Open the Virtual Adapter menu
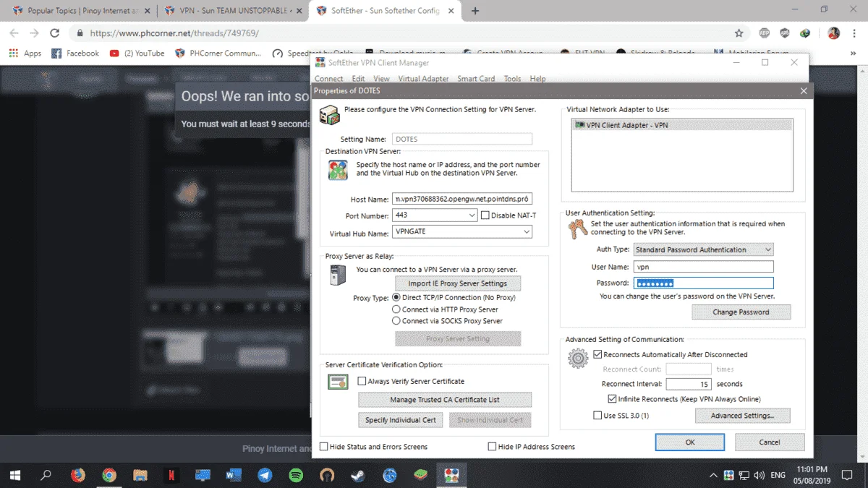This screenshot has width=868, height=488. click(x=423, y=79)
